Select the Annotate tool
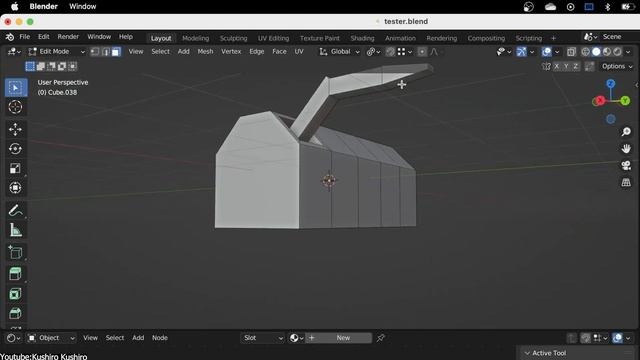The image size is (640, 360). coord(16,211)
